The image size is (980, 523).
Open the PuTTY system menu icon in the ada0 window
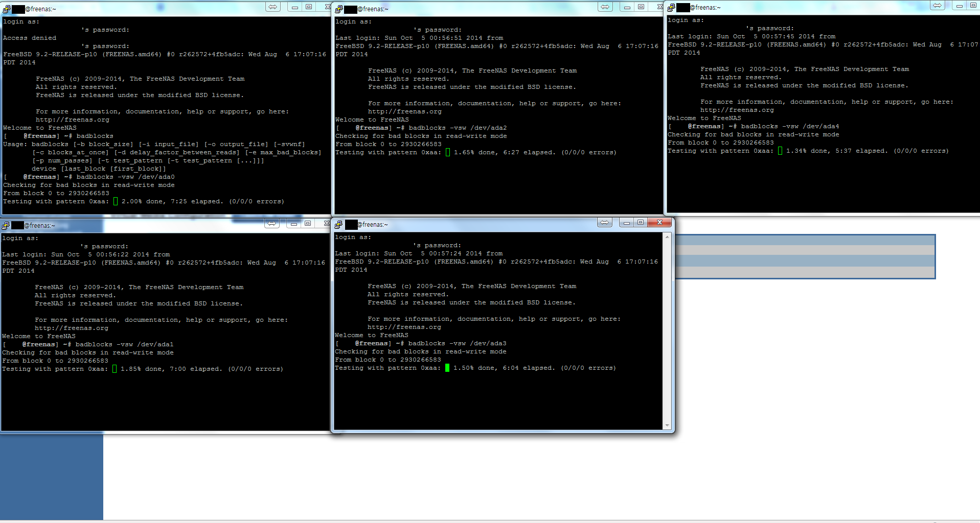click(x=6, y=9)
